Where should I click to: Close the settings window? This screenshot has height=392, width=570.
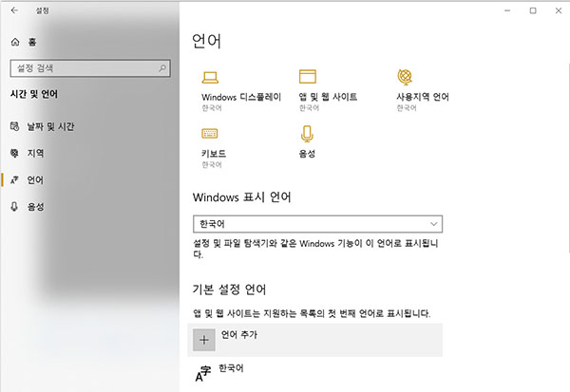tap(559, 10)
